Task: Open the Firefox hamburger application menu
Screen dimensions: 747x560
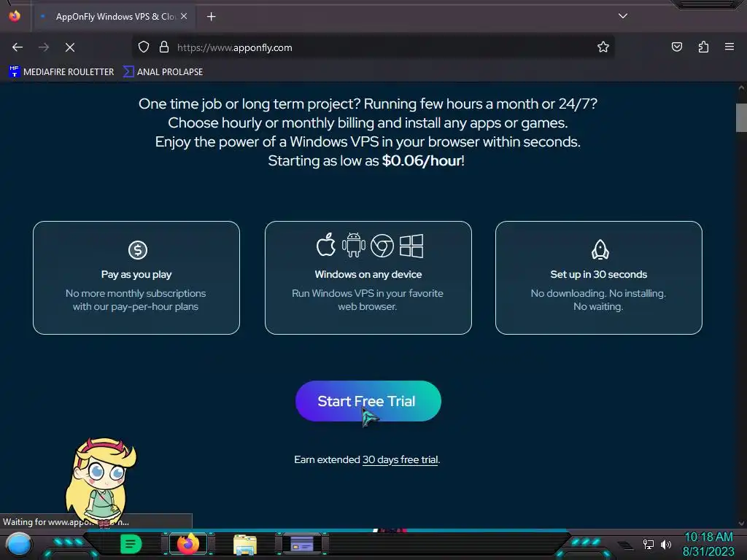Action: [729, 47]
